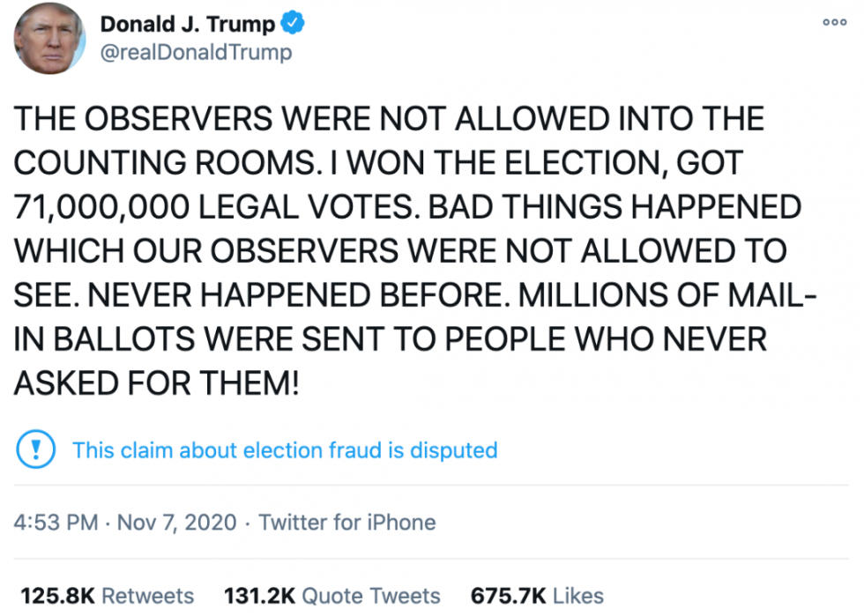
Task: Show the 675.7K Likes list
Action: (x=537, y=595)
